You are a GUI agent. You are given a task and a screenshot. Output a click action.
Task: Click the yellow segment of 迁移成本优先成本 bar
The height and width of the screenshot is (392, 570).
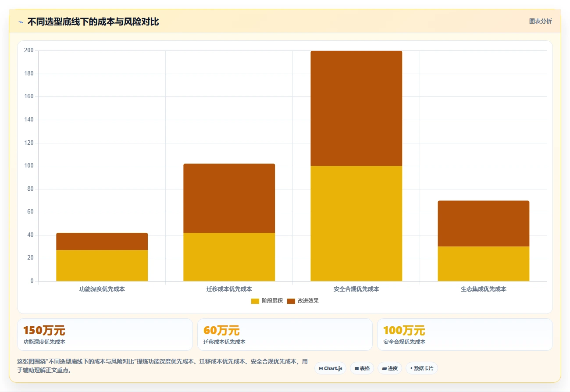pos(229,257)
